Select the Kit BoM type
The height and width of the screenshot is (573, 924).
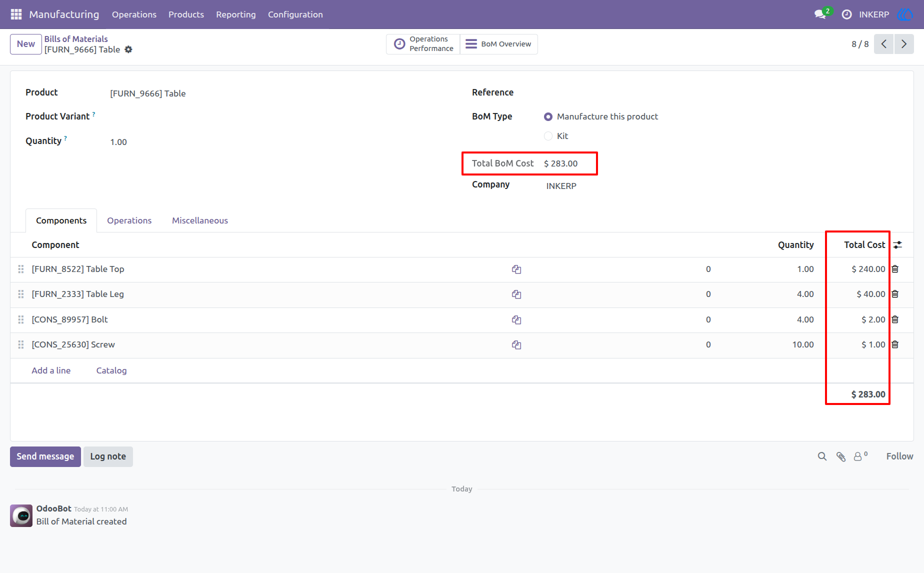click(548, 136)
